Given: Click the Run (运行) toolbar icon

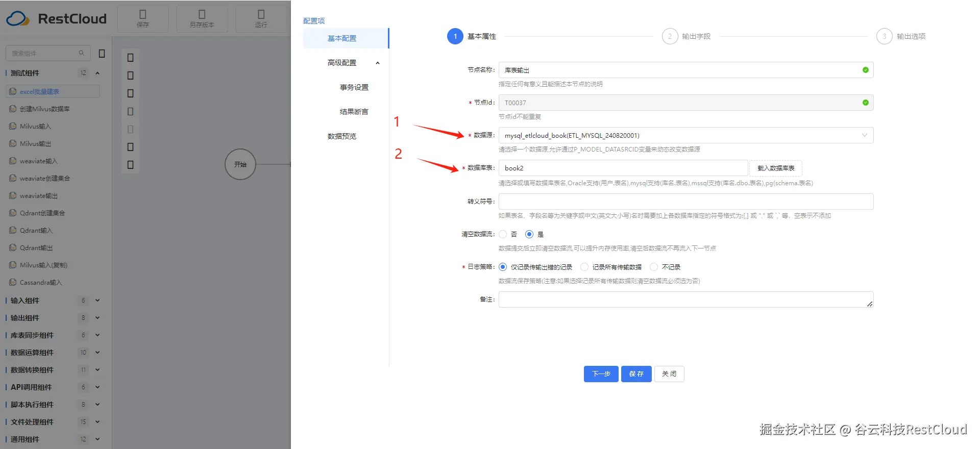Looking at the screenshot, I should (x=261, y=14).
